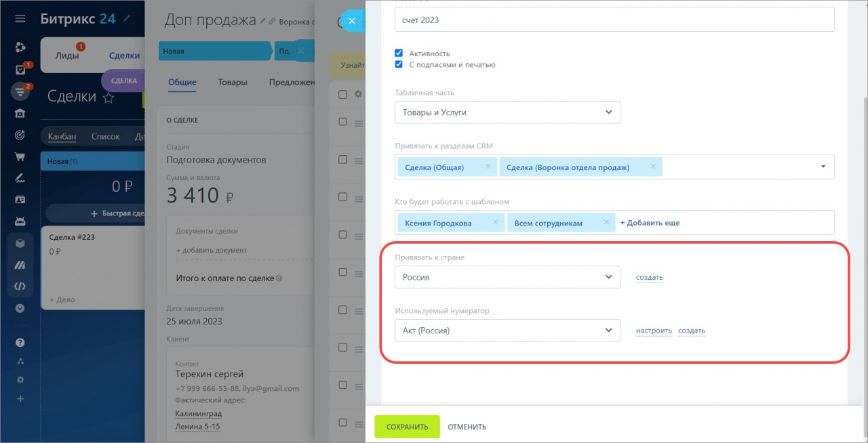This screenshot has width=868, height=443.
Task: Remove Ксения Городкова from template users
Action: click(496, 222)
